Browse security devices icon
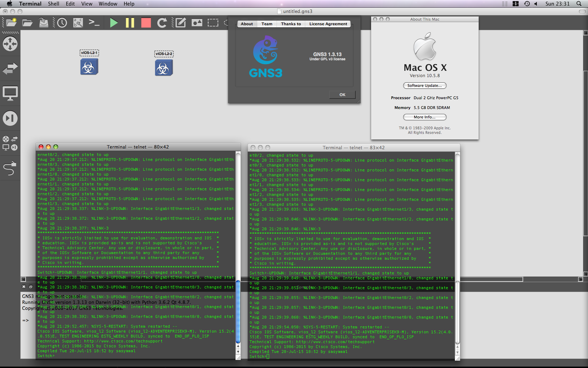Image resolution: width=588 pixels, height=368 pixels. (10, 118)
